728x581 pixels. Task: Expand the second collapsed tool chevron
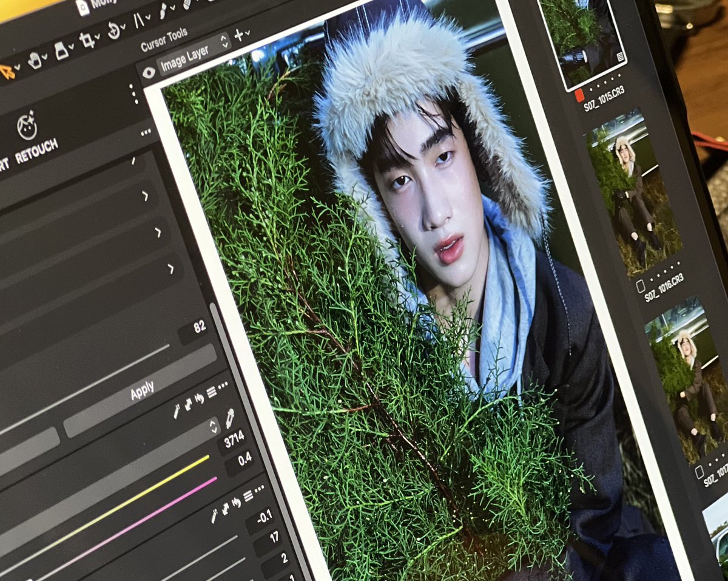point(158,232)
